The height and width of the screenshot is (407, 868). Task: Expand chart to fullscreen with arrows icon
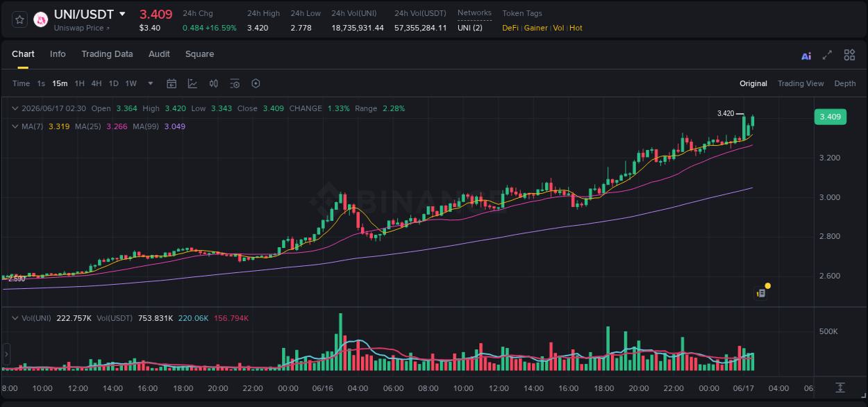827,55
